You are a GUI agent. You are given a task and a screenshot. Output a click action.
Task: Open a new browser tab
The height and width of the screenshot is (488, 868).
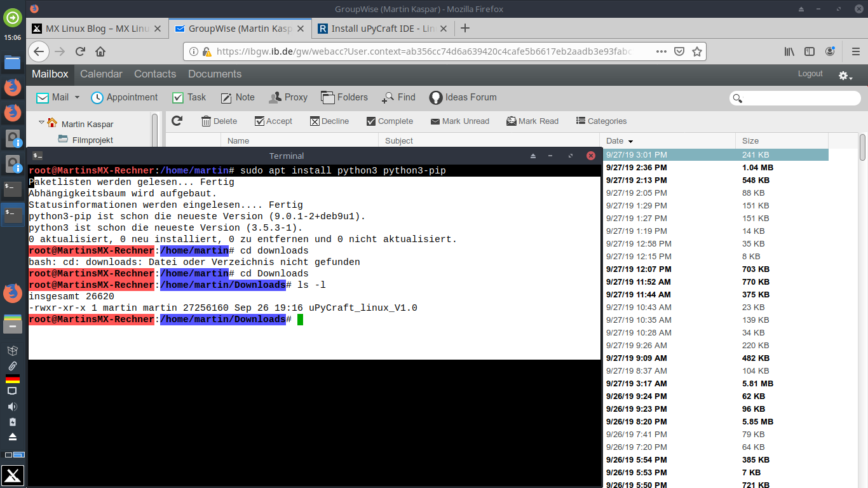click(465, 28)
